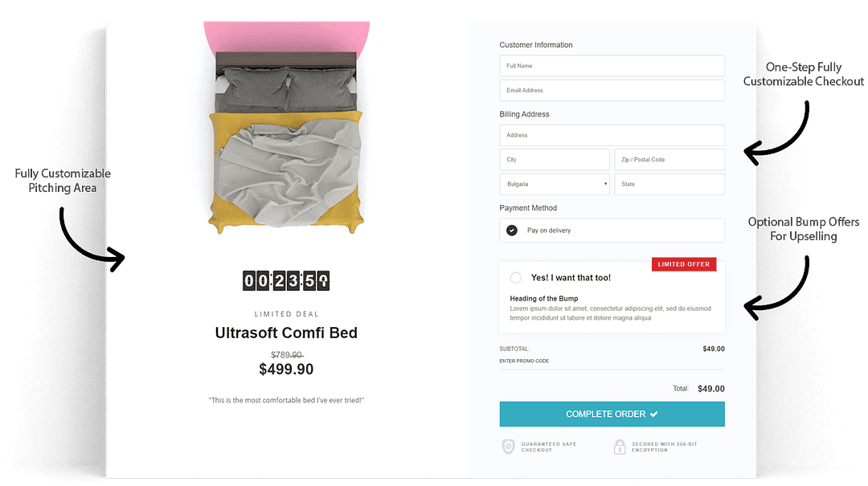Focus the Zip / Postal Code field
This screenshot has width=868, height=486.
(x=669, y=160)
